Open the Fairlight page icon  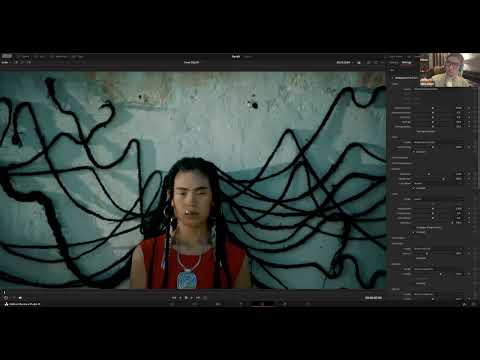coord(285,304)
